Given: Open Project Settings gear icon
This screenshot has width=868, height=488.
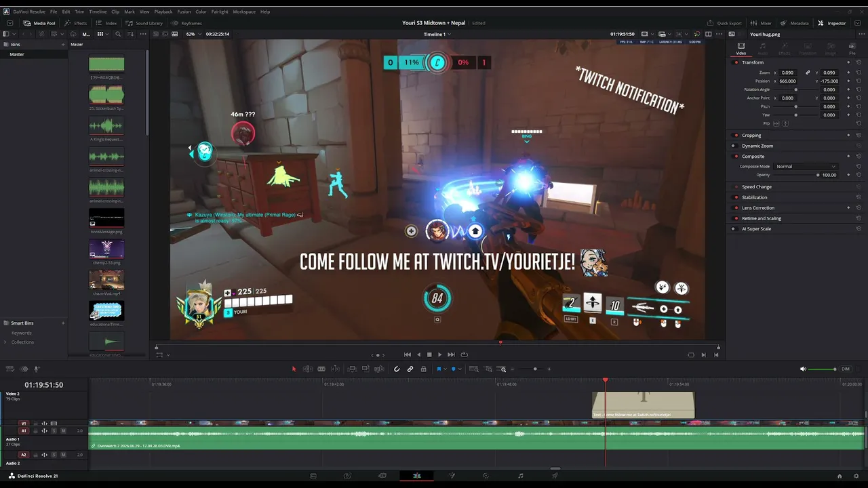Looking at the screenshot, I should coord(856,476).
